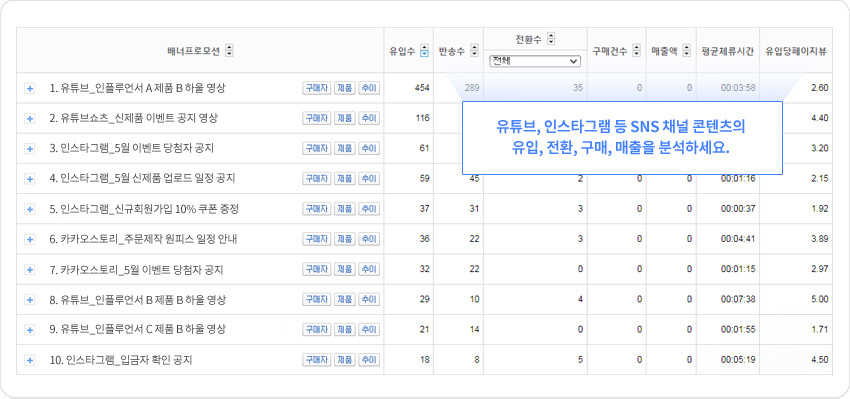Open 제품 for 인스타그램_5월 이벤트 당첨자 row
Viewport: 850px width, 399px height.
pyautogui.click(x=344, y=149)
